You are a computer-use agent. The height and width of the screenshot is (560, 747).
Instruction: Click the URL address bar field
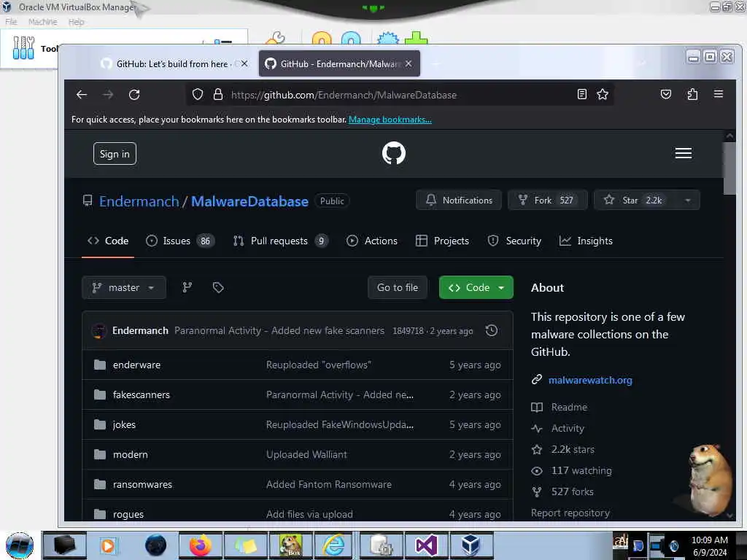pos(400,95)
